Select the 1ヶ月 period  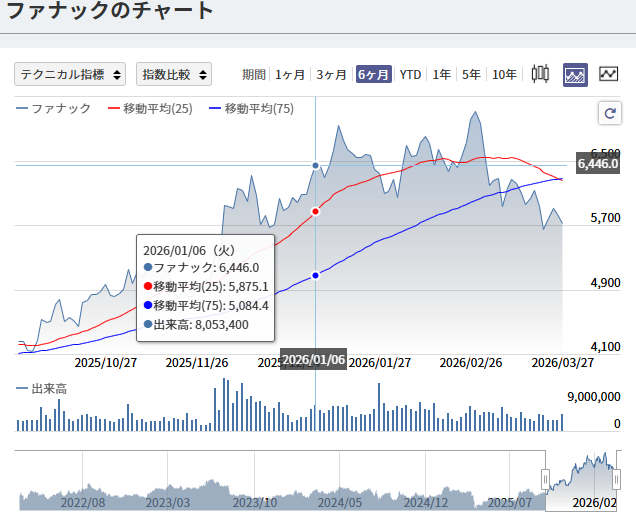290,75
